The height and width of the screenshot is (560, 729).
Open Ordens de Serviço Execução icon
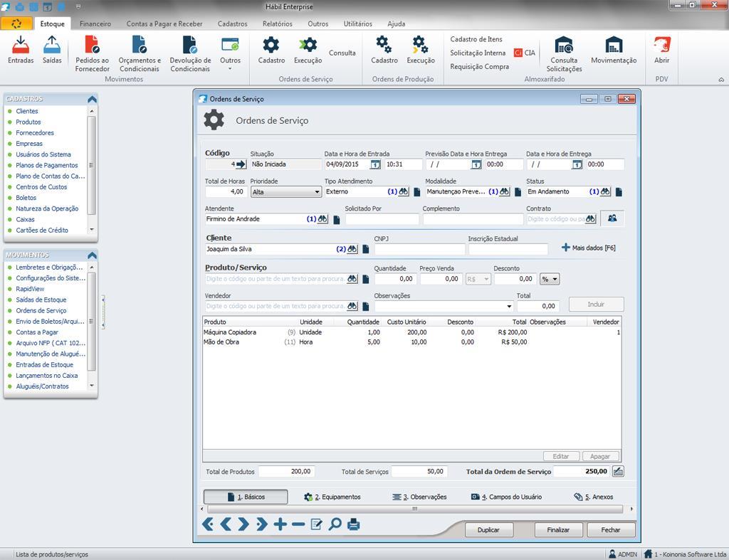308,50
